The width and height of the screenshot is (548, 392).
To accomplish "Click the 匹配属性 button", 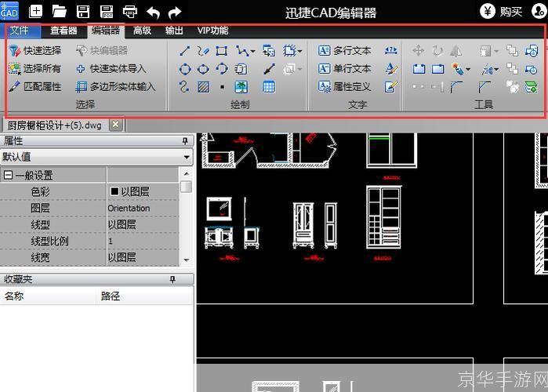I will (35, 87).
